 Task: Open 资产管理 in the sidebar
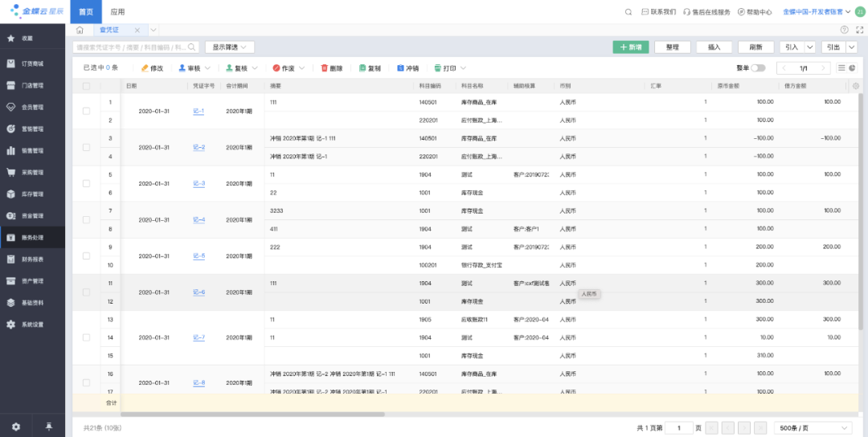tap(32, 281)
